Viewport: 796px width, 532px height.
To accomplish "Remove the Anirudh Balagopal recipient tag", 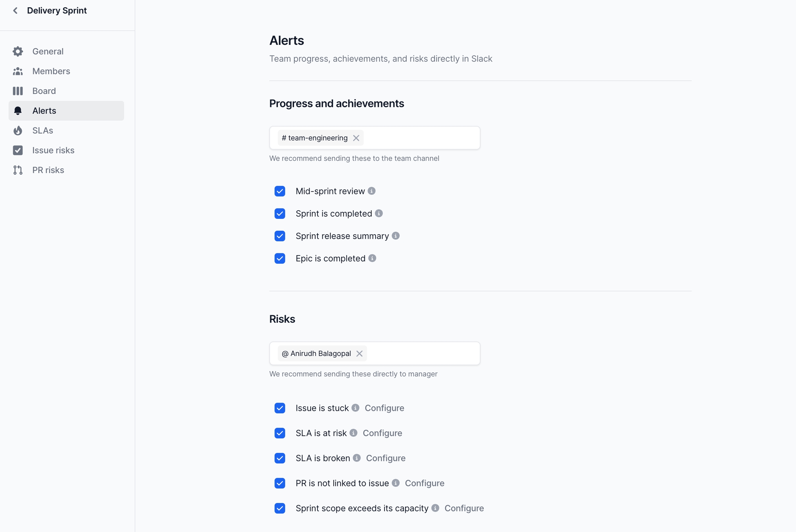I will (359, 354).
